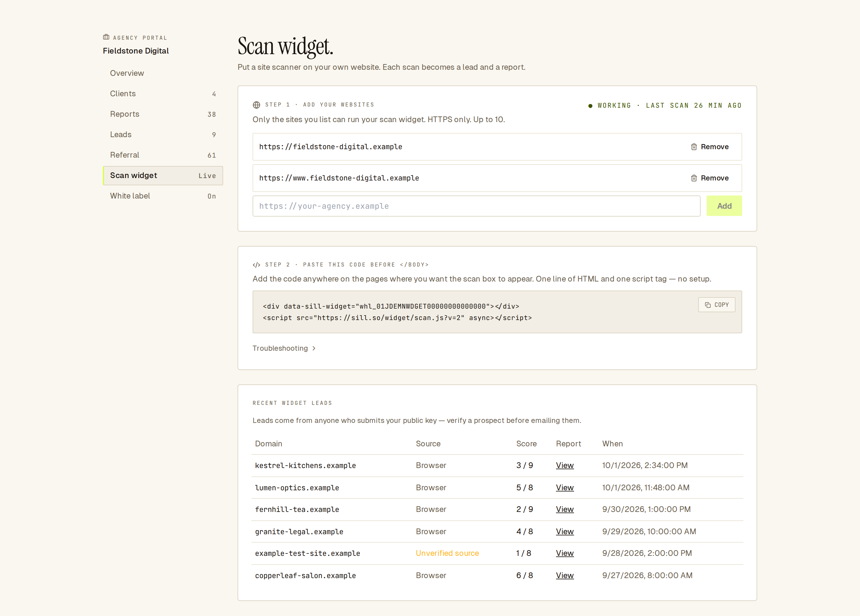
Task: Click the green Working status dot
Action: coord(590,106)
